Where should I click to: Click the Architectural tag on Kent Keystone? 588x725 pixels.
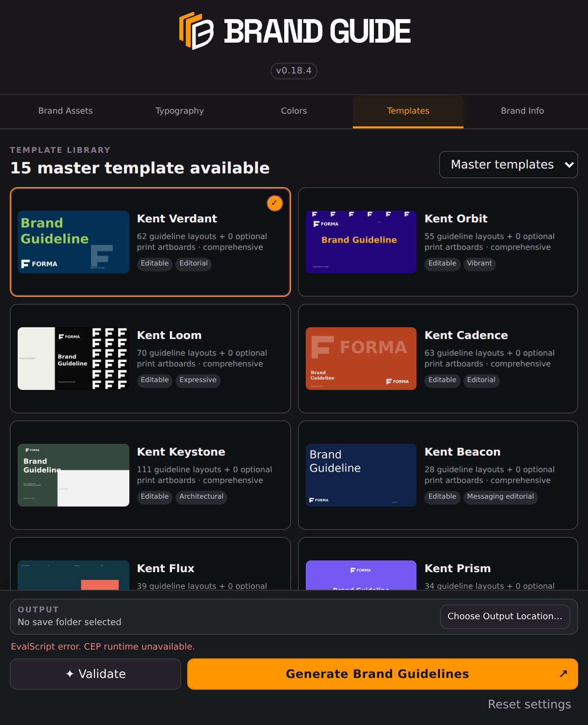201,497
